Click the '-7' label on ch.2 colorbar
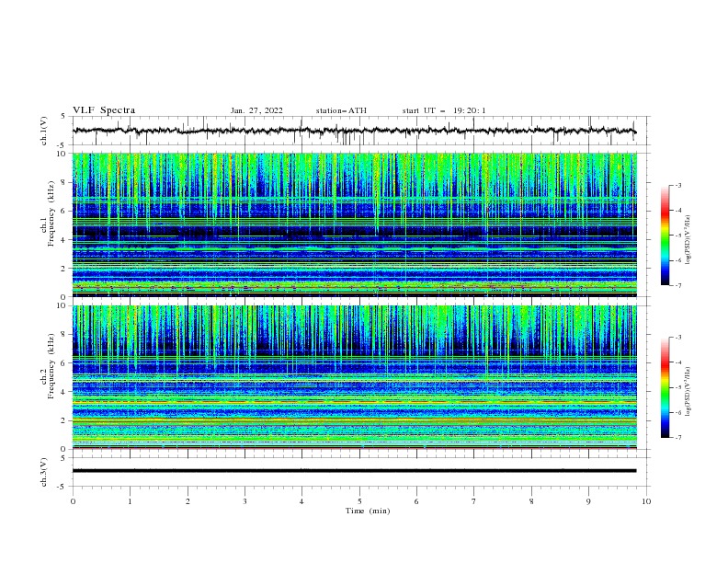The image size is (728, 563). 677,437
